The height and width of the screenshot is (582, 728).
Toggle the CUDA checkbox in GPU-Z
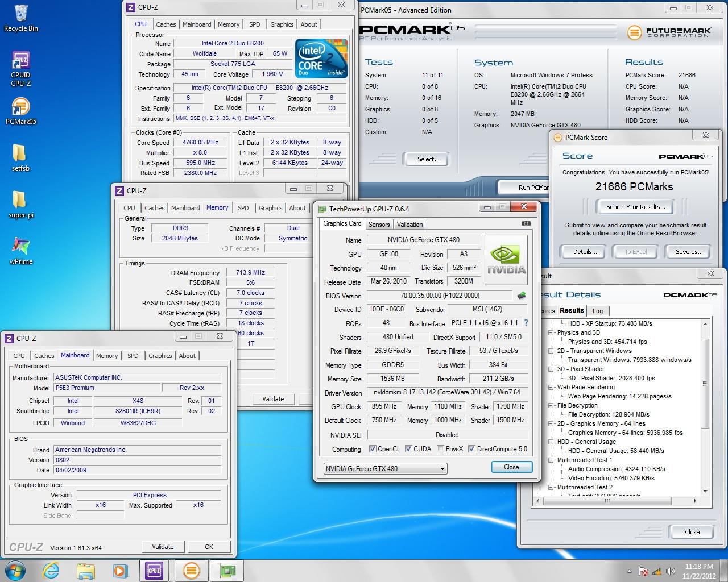tap(408, 449)
